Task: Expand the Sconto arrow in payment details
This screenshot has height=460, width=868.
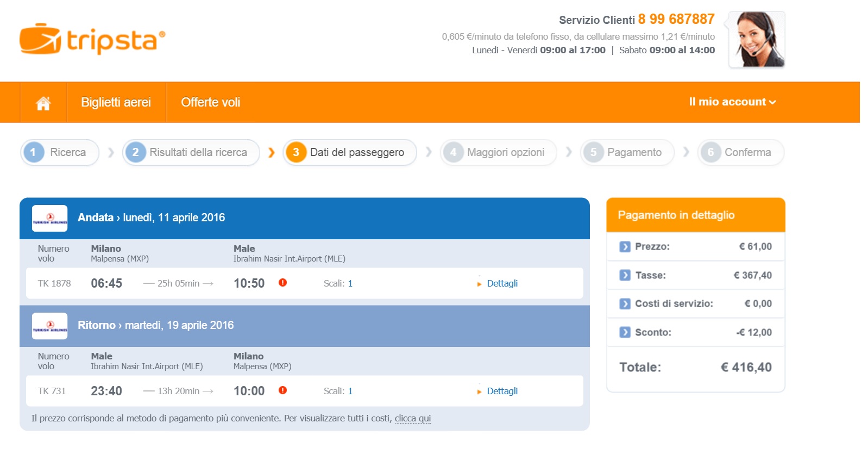Action: [x=625, y=332]
